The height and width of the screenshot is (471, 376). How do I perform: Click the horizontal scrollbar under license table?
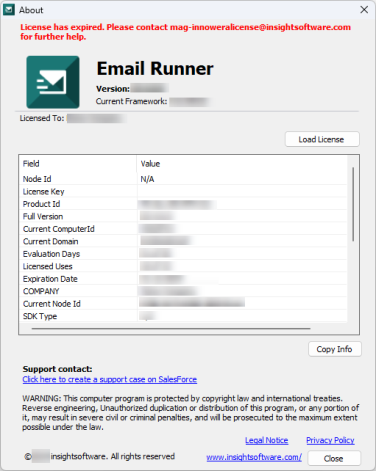tap(171, 329)
